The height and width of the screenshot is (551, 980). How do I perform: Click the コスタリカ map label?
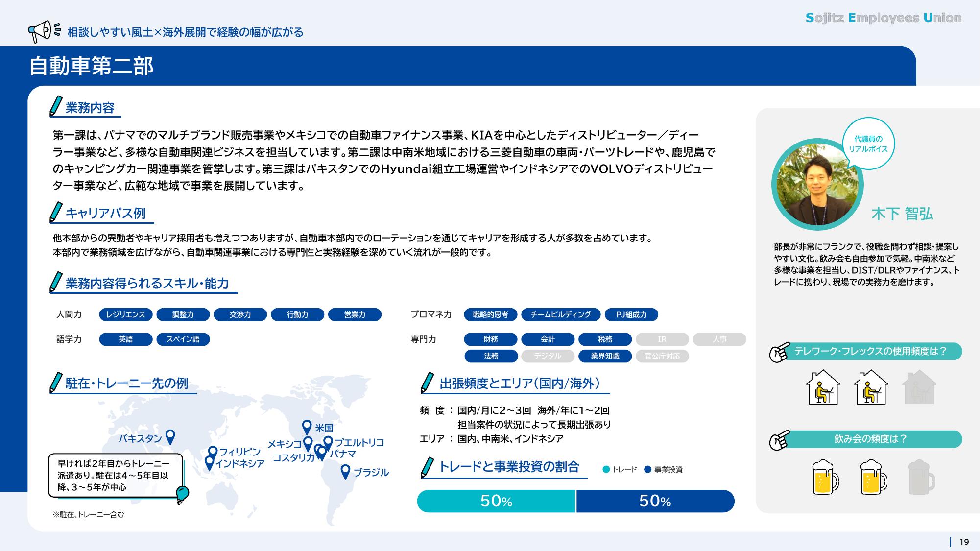tap(293, 458)
